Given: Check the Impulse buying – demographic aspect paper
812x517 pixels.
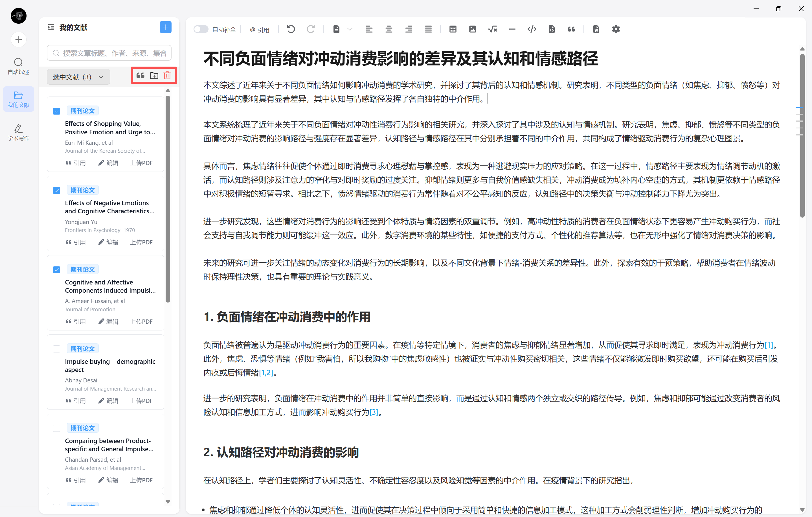Looking at the screenshot, I should (57, 349).
